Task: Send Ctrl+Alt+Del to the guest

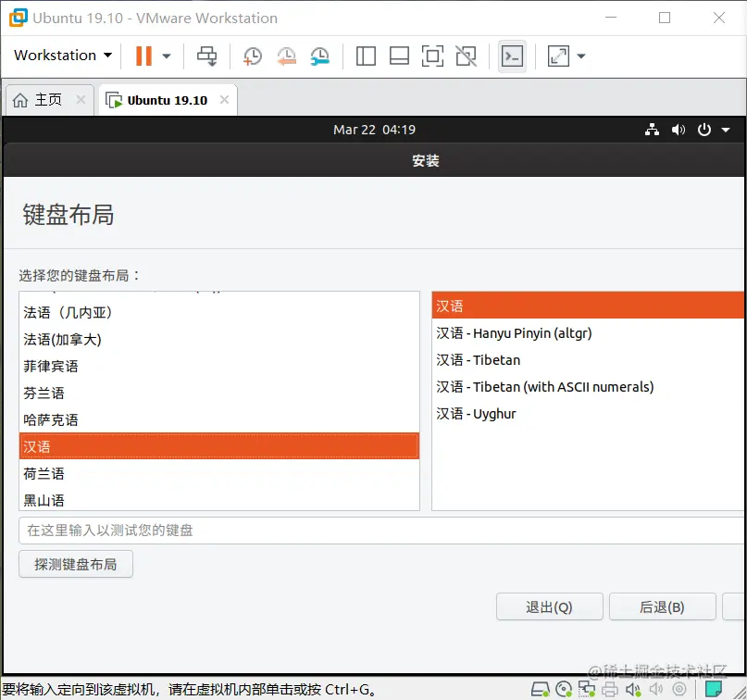Action: click(206, 56)
